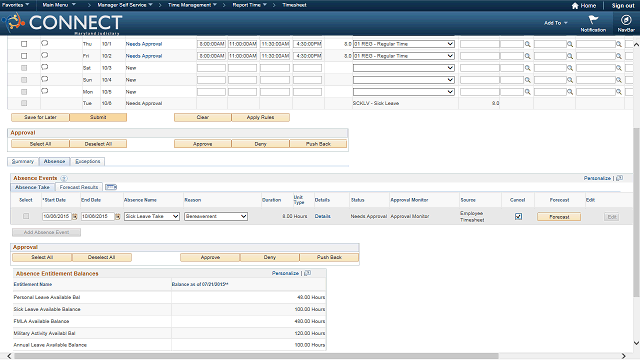Image resolution: width=640 pixels, height=360 pixels.
Task: Switch to the Summary tab
Action: click(x=23, y=162)
